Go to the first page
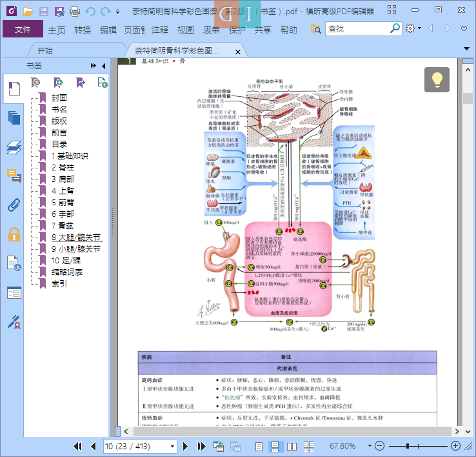The height and width of the screenshot is (457, 476). (x=77, y=446)
